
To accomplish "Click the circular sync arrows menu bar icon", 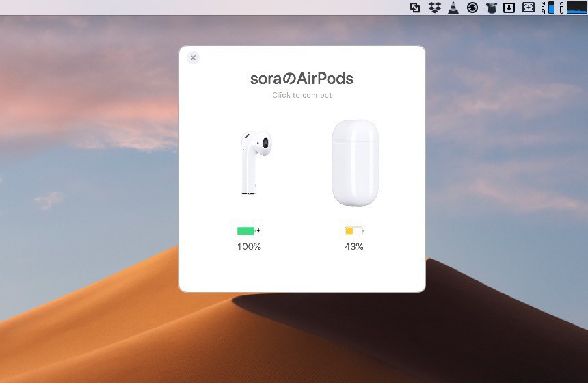I will click(472, 8).
